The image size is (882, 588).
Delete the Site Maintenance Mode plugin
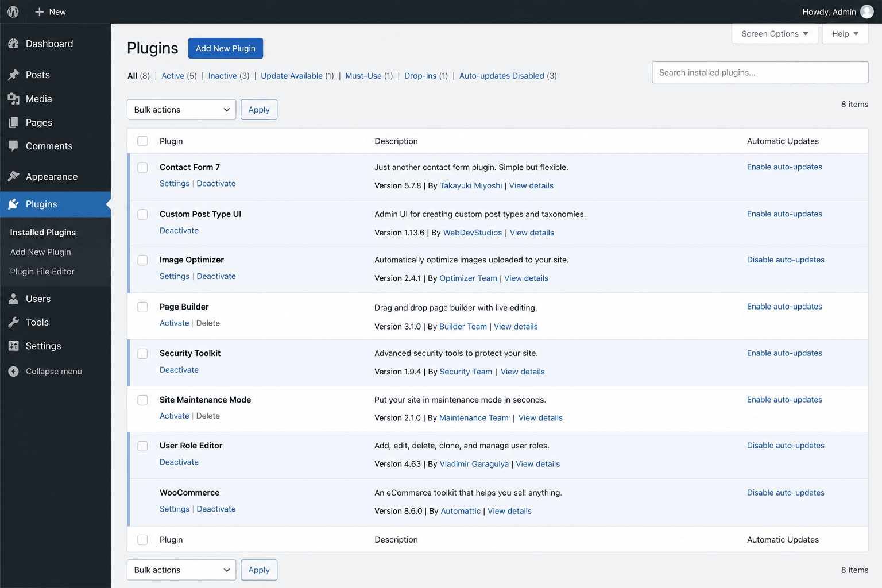[x=208, y=416]
